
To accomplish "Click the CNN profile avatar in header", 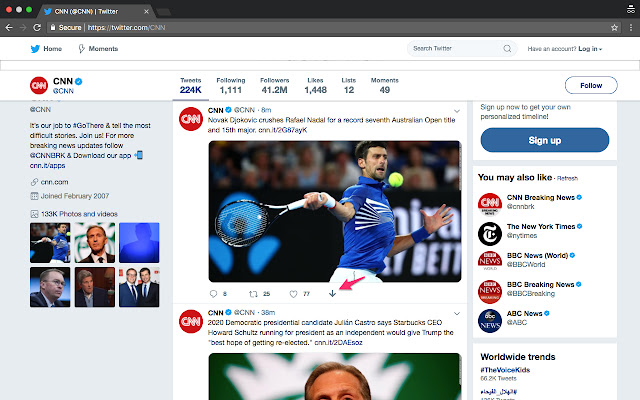I will point(39,85).
